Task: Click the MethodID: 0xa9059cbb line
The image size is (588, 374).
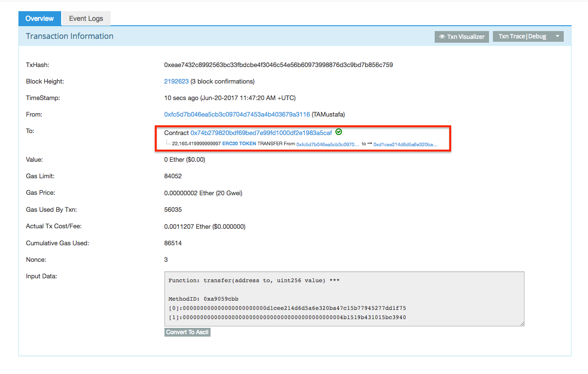Action: [x=203, y=299]
